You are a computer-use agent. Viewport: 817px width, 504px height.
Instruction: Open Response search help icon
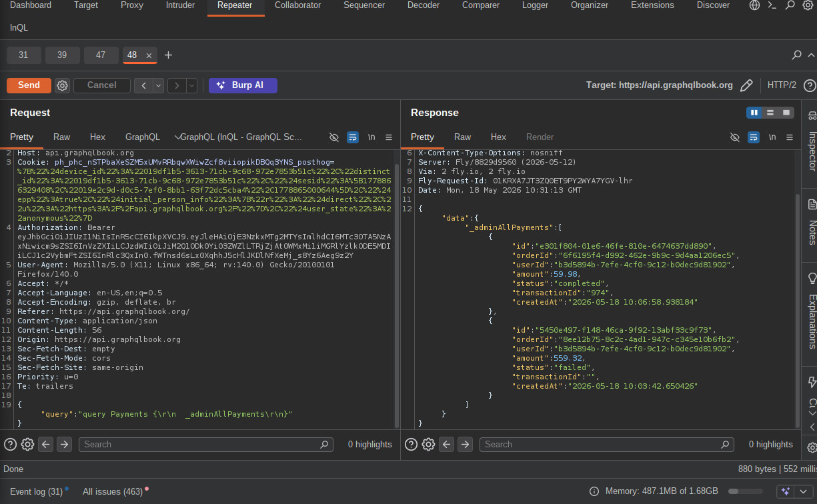pyautogui.click(x=412, y=445)
